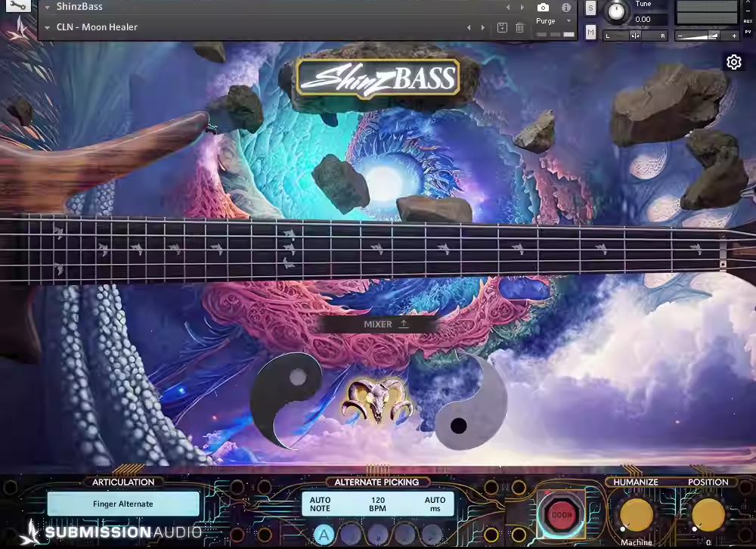The height and width of the screenshot is (549, 756).
Task: Click the AUTO ms setting
Action: tap(435, 504)
